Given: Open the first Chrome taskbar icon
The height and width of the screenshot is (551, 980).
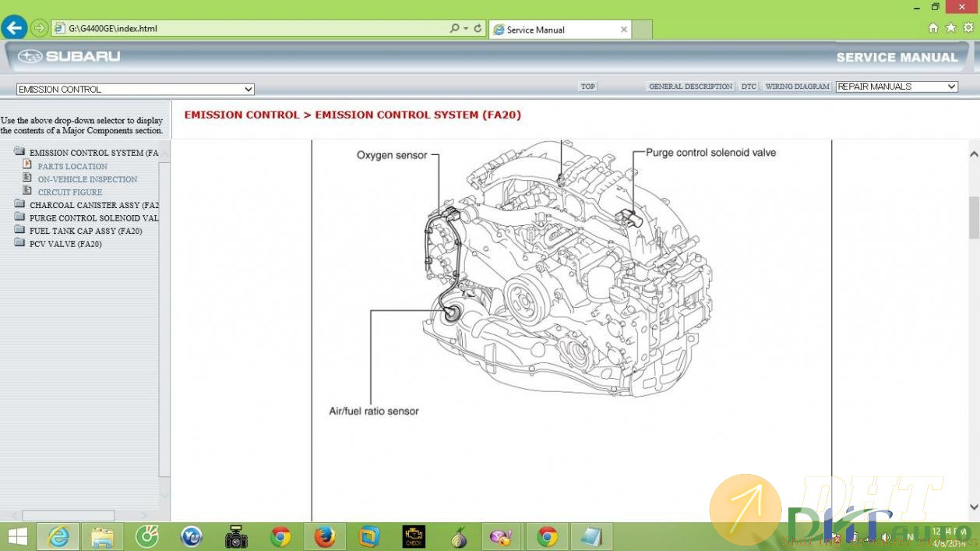Looking at the screenshot, I should pyautogui.click(x=280, y=537).
